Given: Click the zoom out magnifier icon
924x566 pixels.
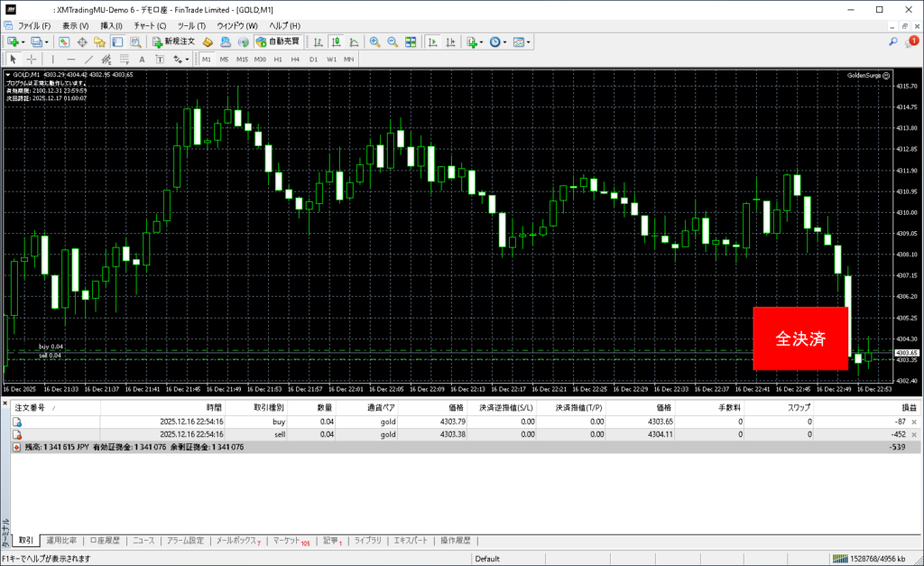Looking at the screenshot, I should [x=393, y=42].
